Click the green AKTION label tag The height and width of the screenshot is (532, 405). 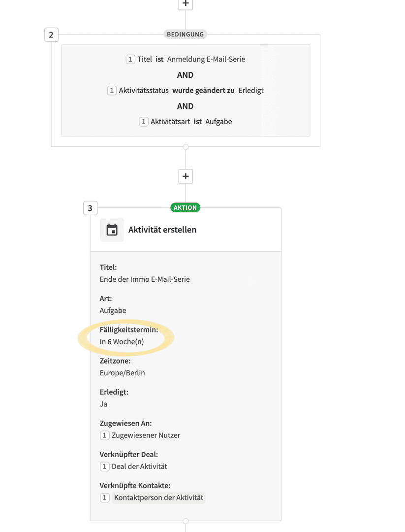pos(186,208)
